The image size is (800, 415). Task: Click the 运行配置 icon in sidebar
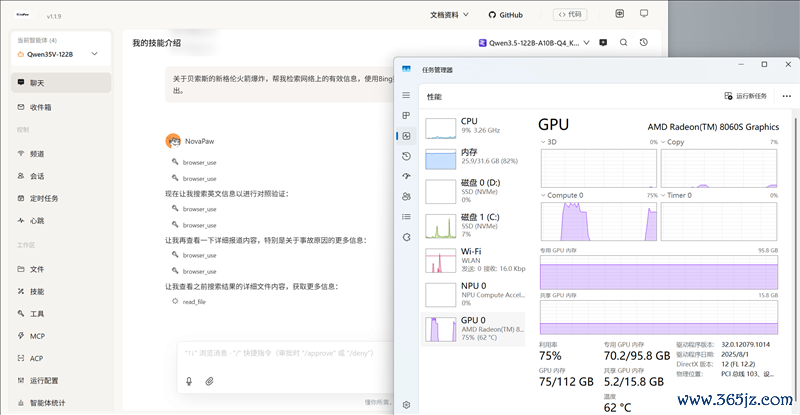pyautogui.click(x=21, y=380)
